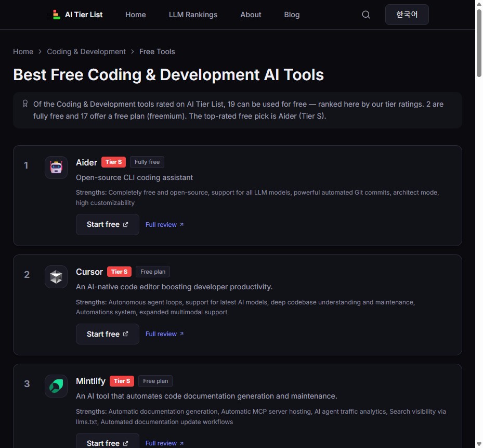Click Start free for Aider
Image resolution: width=483 pixels, height=448 pixels.
pyautogui.click(x=108, y=224)
